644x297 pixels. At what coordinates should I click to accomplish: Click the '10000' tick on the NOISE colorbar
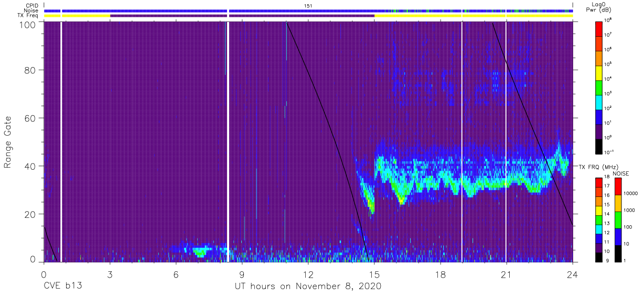631,193
